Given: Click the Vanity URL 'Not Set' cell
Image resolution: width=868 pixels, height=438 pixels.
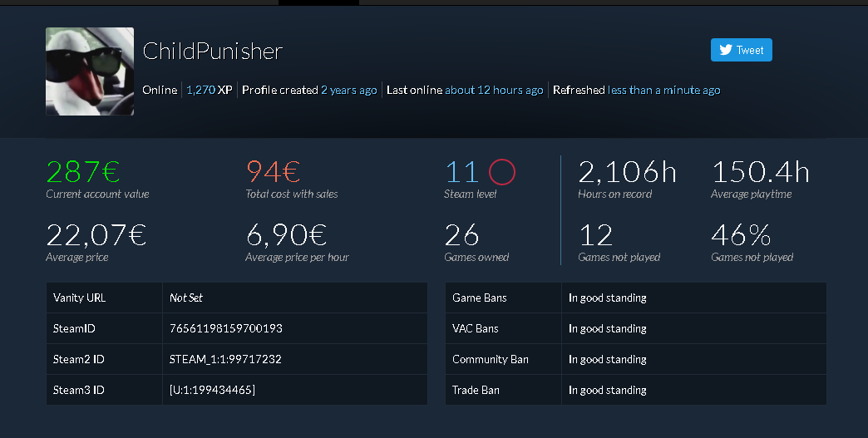Looking at the screenshot, I should pyautogui.click(x=295, y=298).
